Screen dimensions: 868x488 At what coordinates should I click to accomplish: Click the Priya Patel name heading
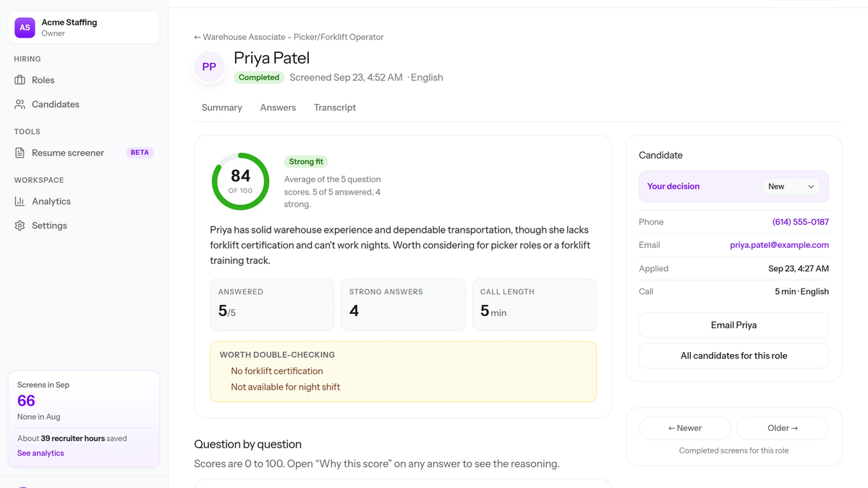[271, 58]
